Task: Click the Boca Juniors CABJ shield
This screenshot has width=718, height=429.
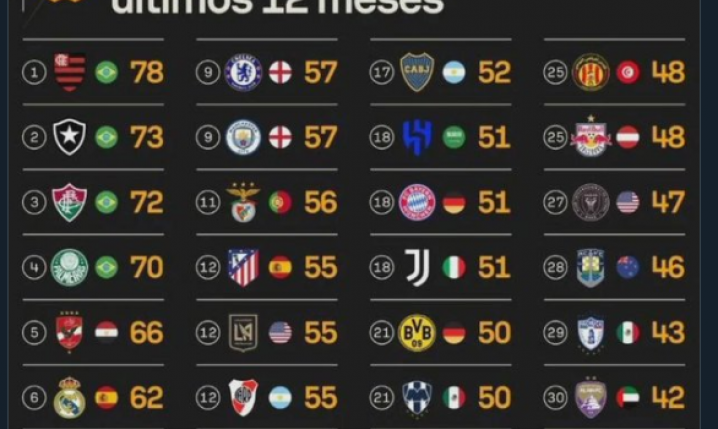Action: (417, 72)
